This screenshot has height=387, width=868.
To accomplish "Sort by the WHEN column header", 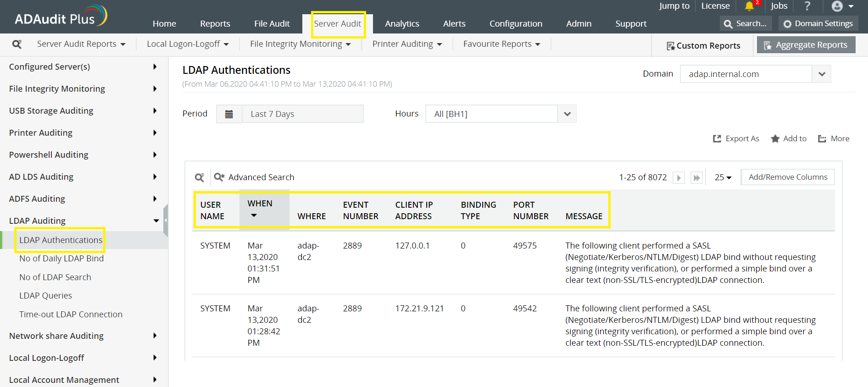I will [x=260, y=204].
